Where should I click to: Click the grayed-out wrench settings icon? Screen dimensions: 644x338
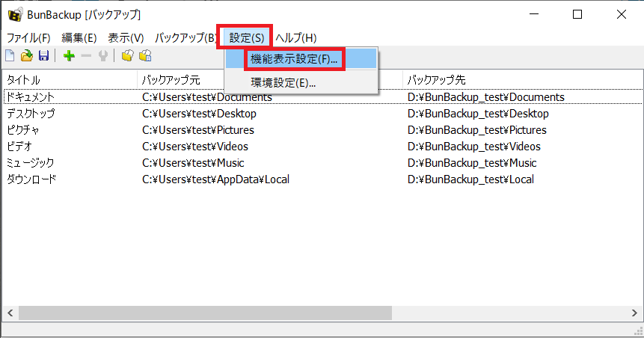[103, 56]
